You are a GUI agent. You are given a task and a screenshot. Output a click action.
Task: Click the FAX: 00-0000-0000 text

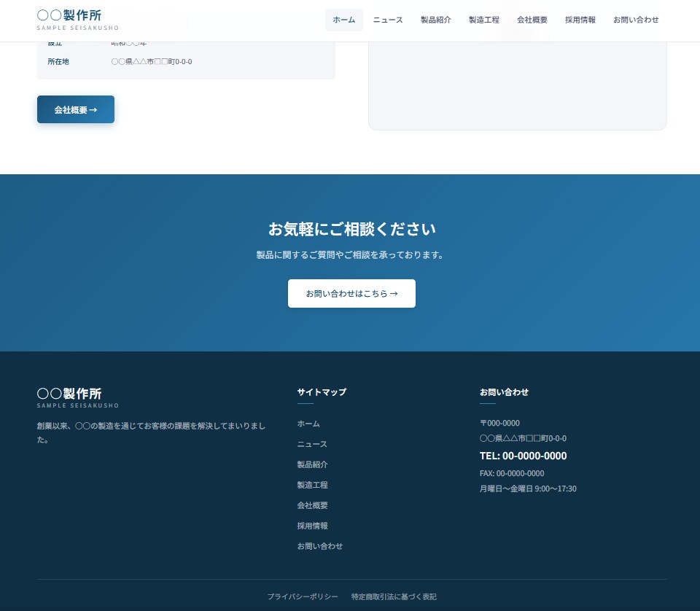click(x=512, y=473)
